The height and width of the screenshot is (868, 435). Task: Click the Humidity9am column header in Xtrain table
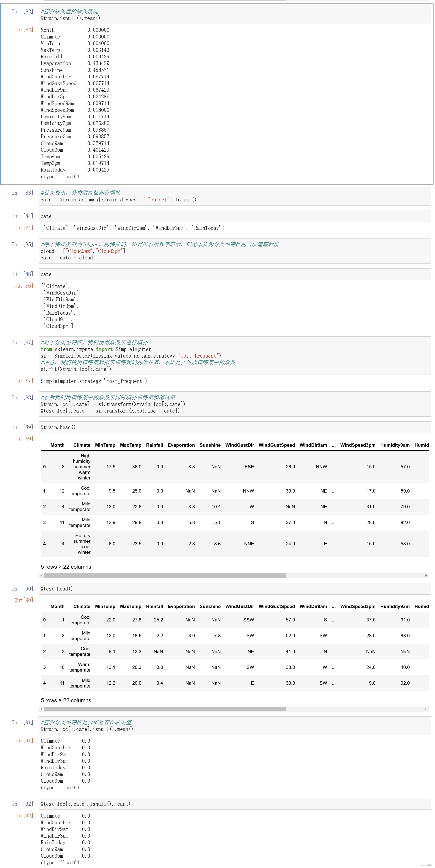coord(395,445)
